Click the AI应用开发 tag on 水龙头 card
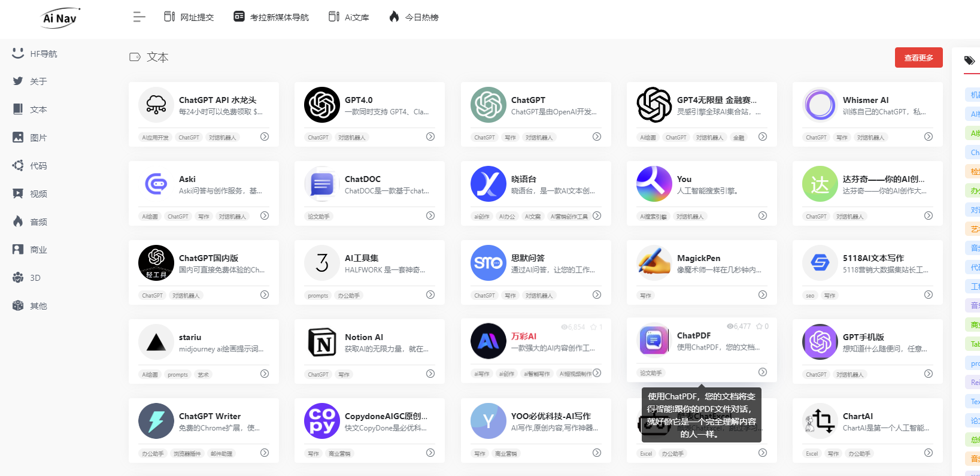The height and width of the screenshot is (476, 980). [155, 138]
